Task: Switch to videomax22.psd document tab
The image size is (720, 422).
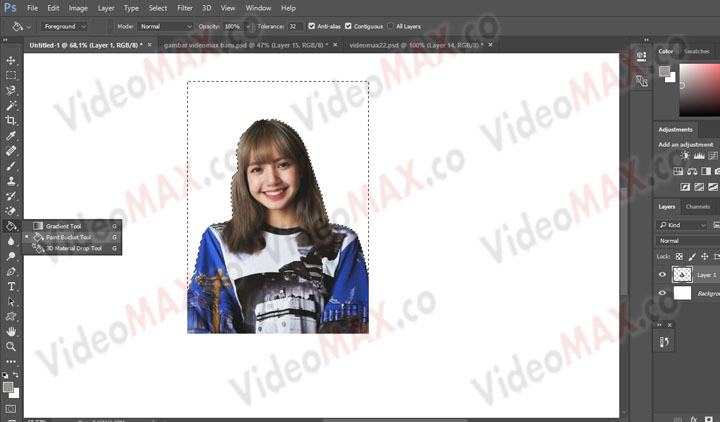Action: 416,45
